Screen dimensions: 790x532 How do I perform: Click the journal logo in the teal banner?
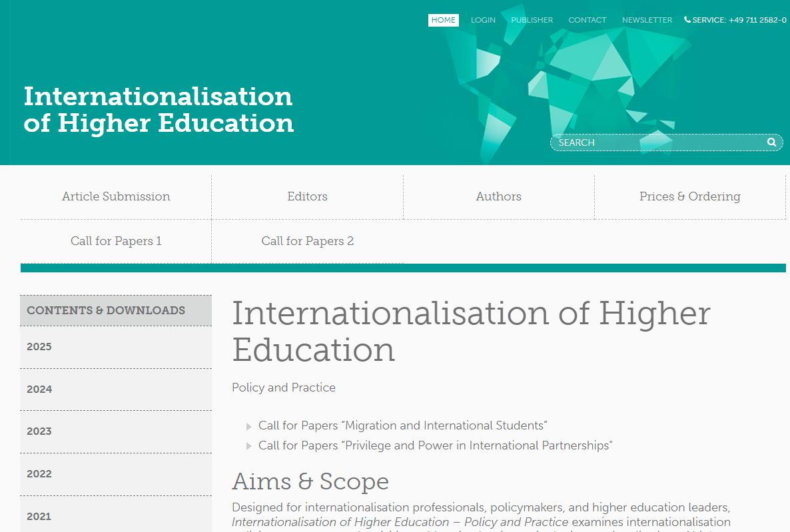[x=158, y=110]
